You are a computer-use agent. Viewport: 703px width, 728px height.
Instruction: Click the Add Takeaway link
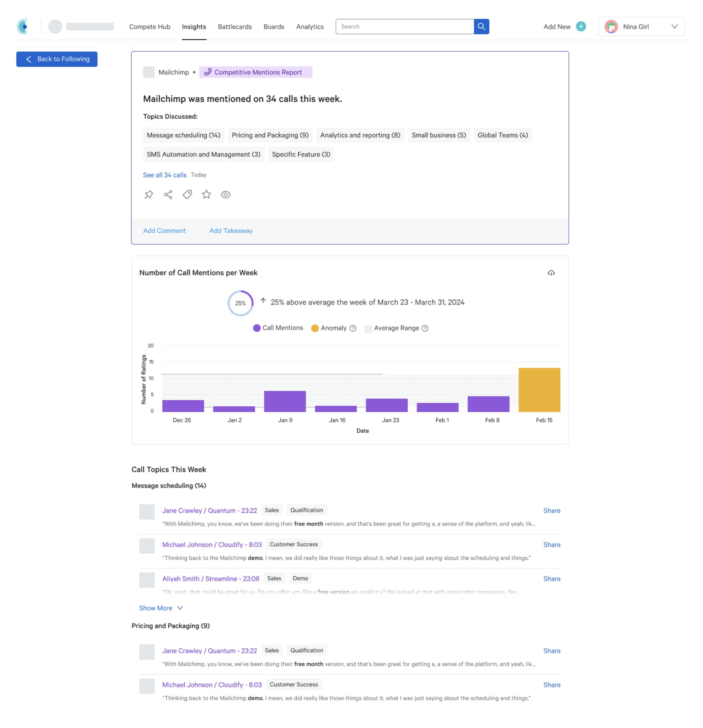230,231
